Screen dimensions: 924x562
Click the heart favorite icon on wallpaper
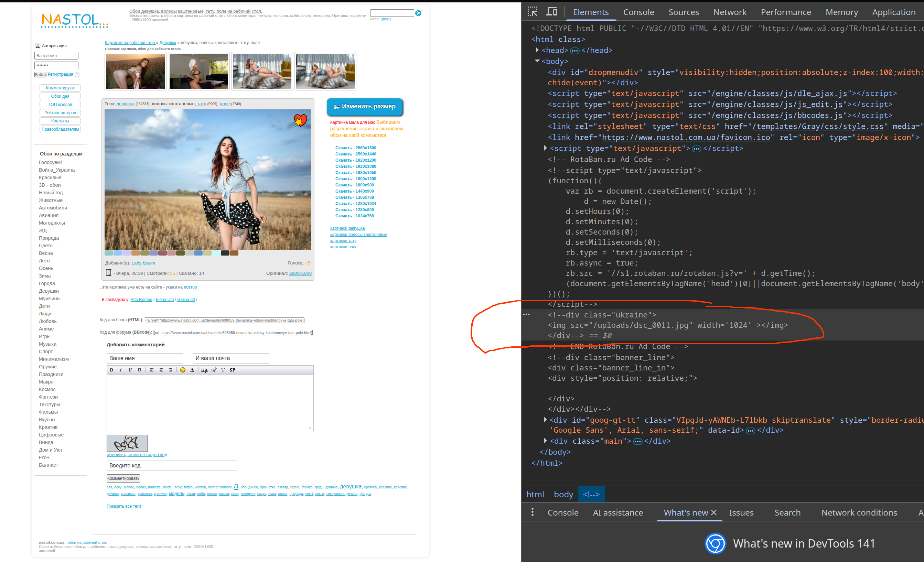[x=300, y=120]
